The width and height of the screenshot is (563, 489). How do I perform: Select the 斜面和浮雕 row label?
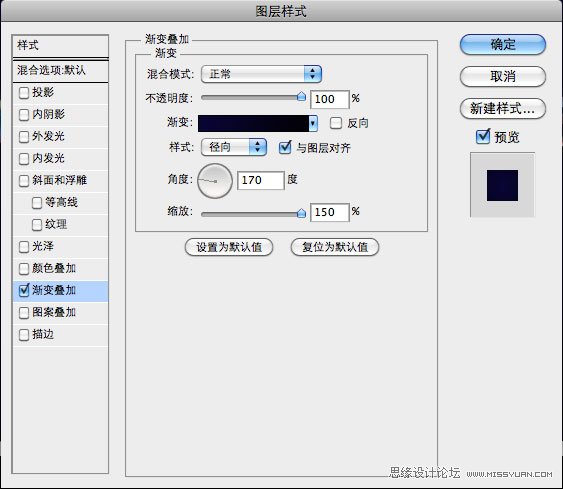tap(60, 180)
